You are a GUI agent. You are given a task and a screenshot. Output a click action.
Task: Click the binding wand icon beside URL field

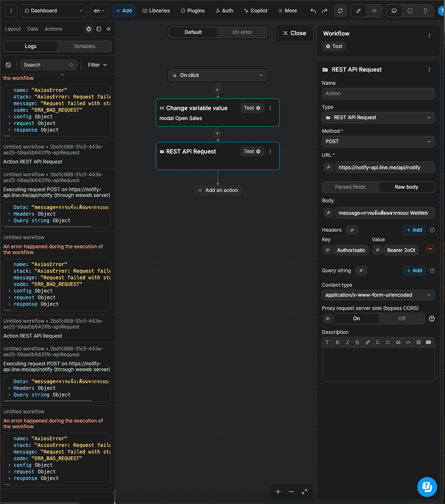pos(327,167)
